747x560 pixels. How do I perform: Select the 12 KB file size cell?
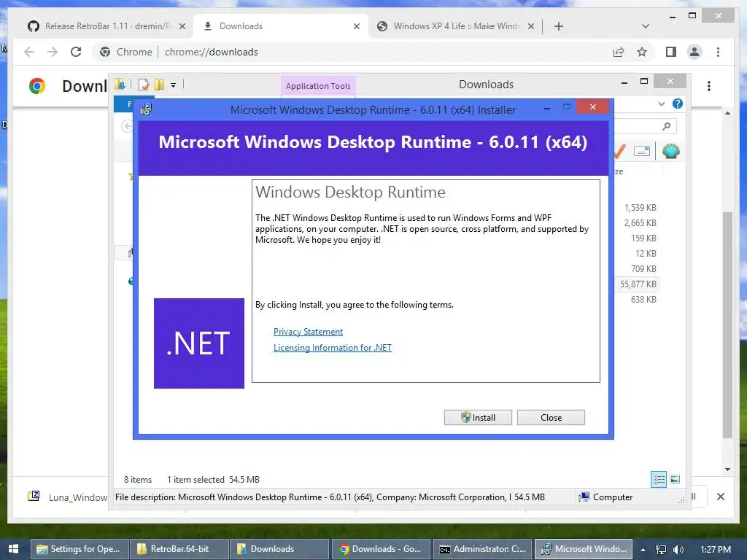pyautogui.click(x=646, y=253)
